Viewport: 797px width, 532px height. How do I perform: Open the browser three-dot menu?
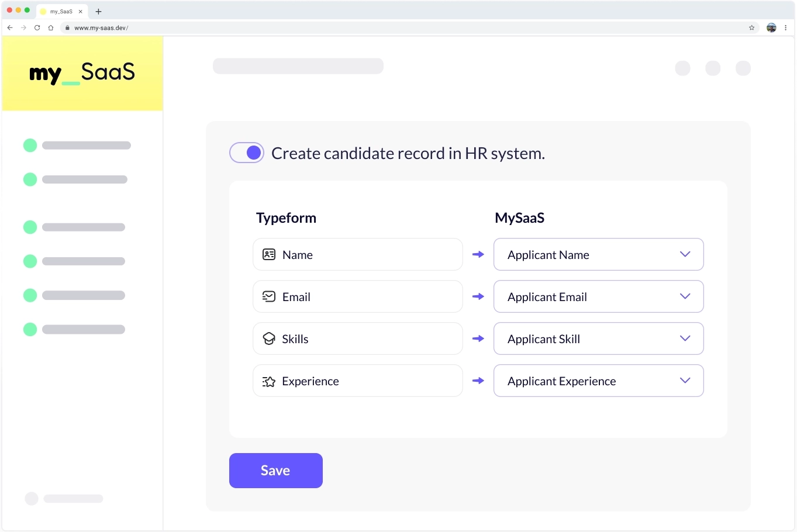[785, 27]
